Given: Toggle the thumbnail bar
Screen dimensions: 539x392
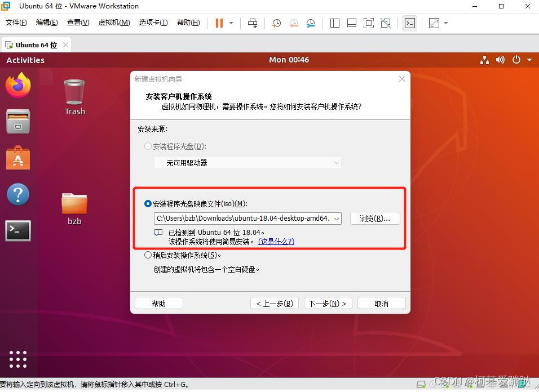Looking at the screenshot, I should click(x=351, y=23).
